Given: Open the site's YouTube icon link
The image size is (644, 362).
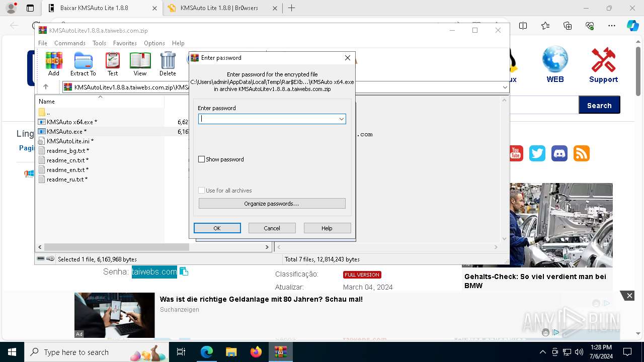Looking at the screenshot, I should click(515, 153).
